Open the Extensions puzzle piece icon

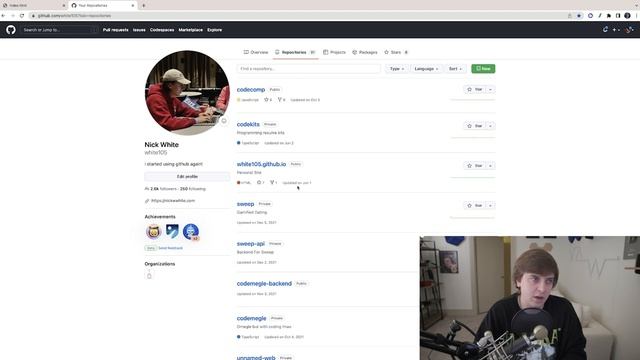click(609, 16)
